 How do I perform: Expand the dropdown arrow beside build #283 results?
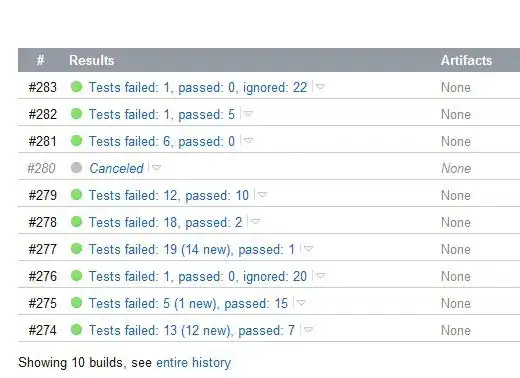point(320,87)
